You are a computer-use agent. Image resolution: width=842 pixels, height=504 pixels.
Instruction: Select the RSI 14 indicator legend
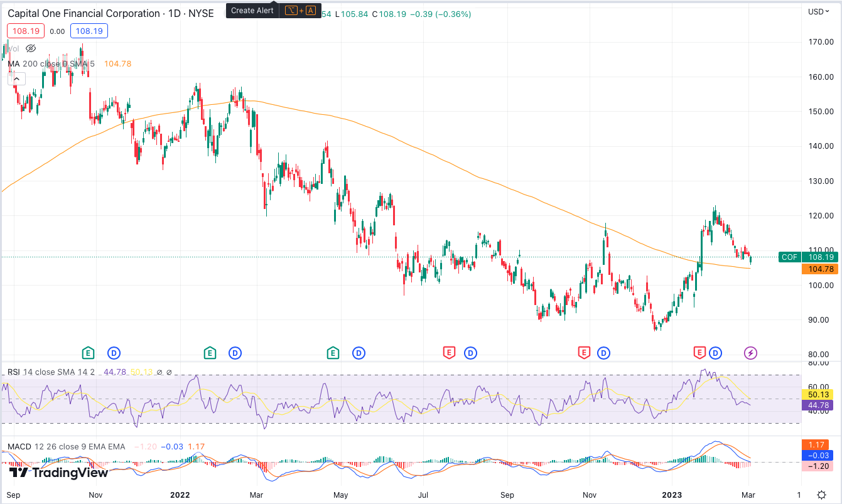50,372
